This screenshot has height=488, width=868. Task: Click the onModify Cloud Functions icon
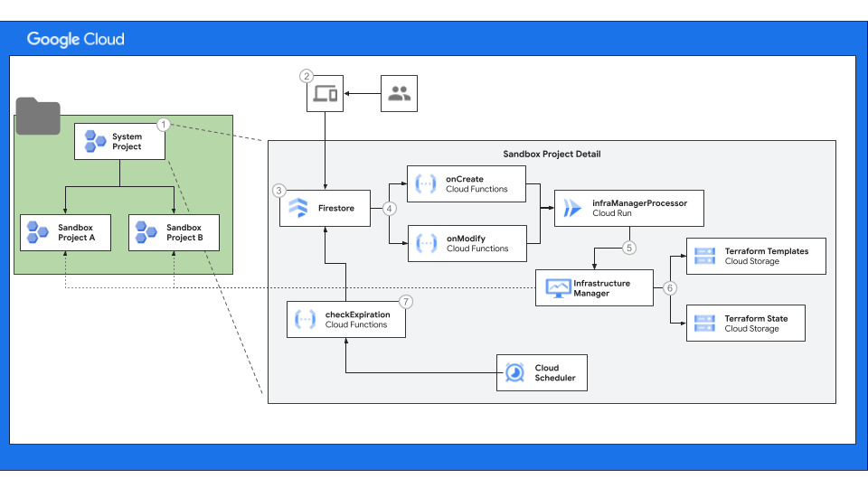click(426, 243)
